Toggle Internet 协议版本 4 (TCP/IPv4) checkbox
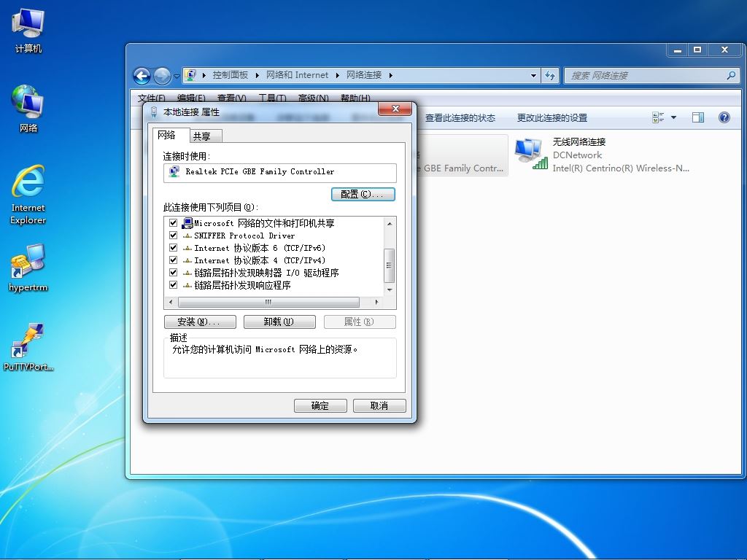Viewport: 747px width, 560px height. click(174, 260)
